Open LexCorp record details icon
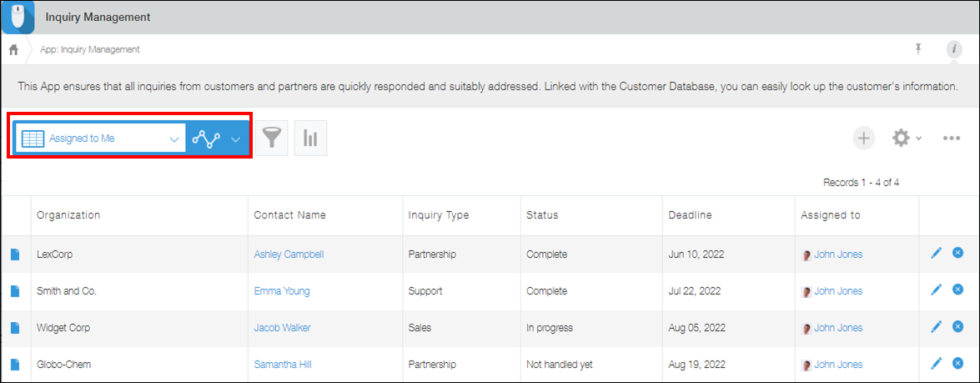980x383 pixels. (x=15, y=254)
